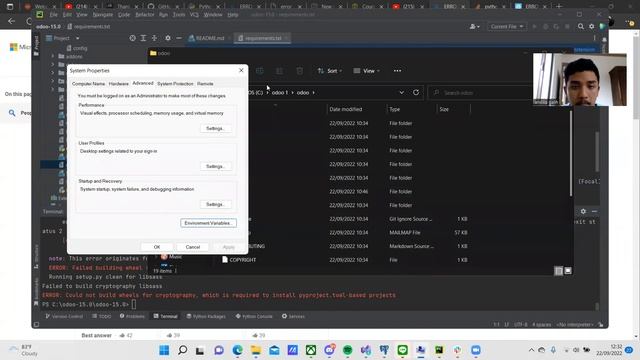640x360 pixels.
Task: Open the File menu in PyCharm
Action: [x=53, y=15]
